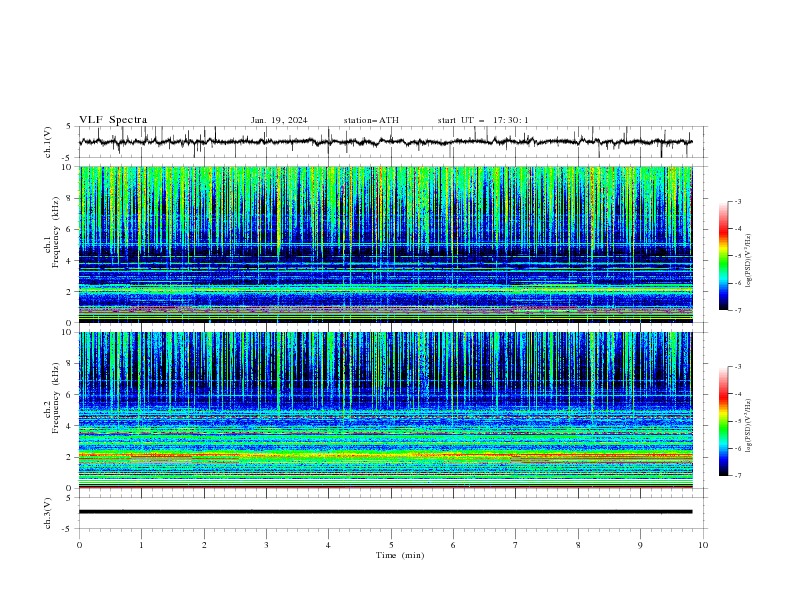
Task: Click the "-5" tick on ch.3(V) axis
Action: coord(68,529)
